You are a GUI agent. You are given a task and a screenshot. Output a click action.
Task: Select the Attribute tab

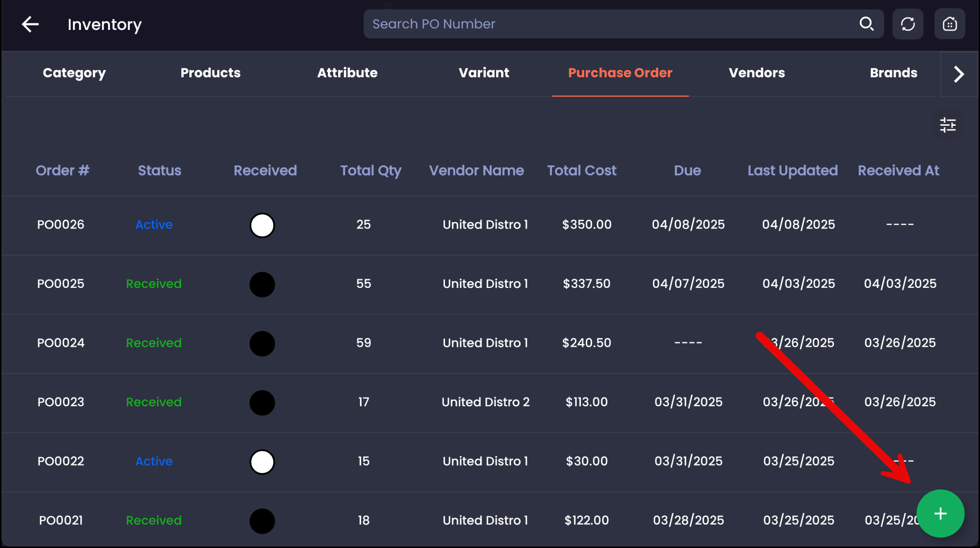347,73
